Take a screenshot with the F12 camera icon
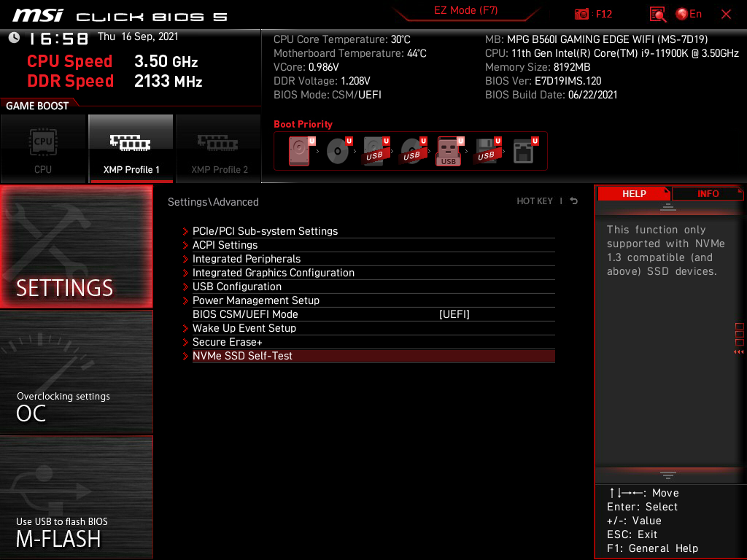 (581, 15)
